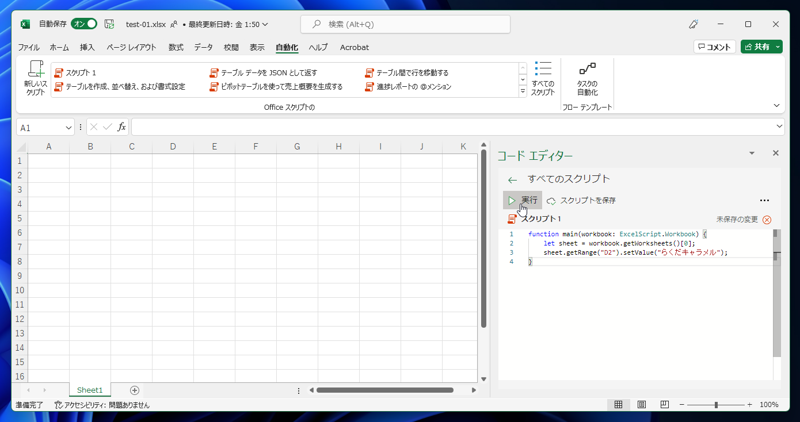Open the 共有 dropdown arrow
The image size is (800, 422).
click(778, 46)
